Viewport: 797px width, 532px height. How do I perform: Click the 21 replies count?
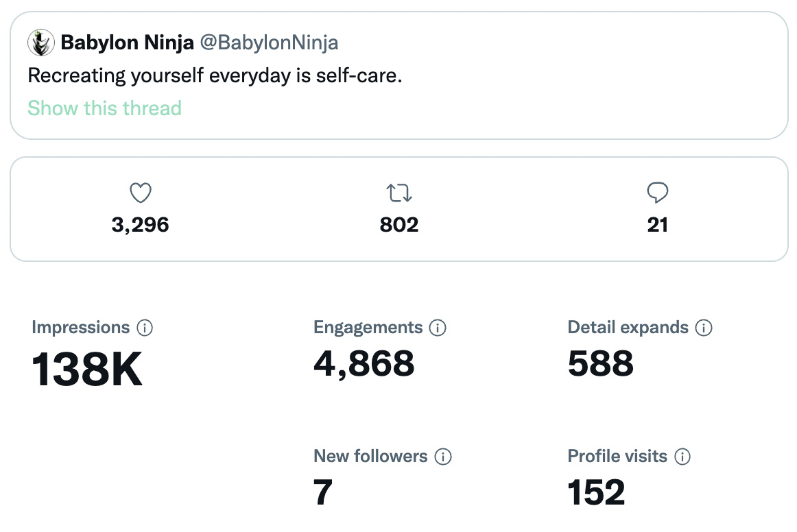(x=657, y=225)
